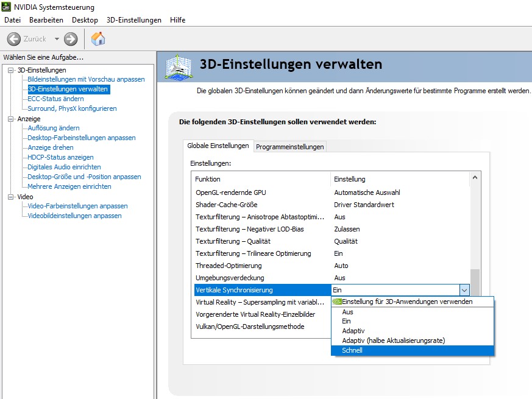Collapse the Video tree node
This screenshot has width=532, height=399.
(11, 197)
